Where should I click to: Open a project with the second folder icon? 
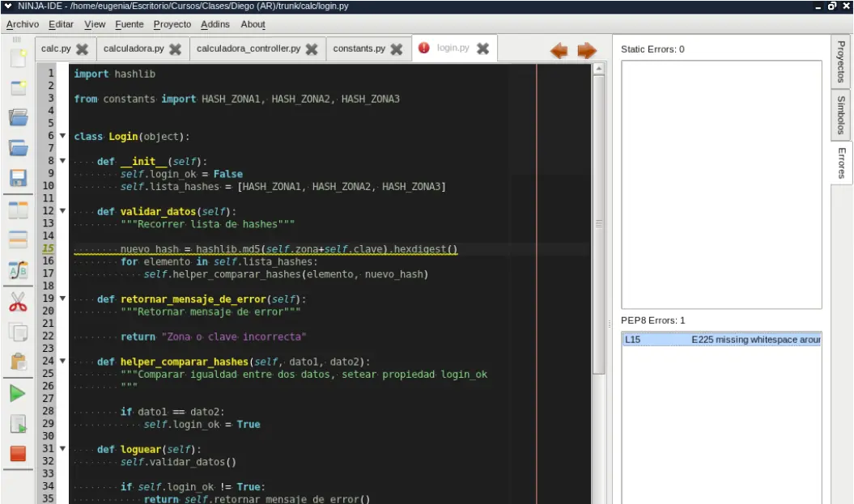(x=18, y=147)
